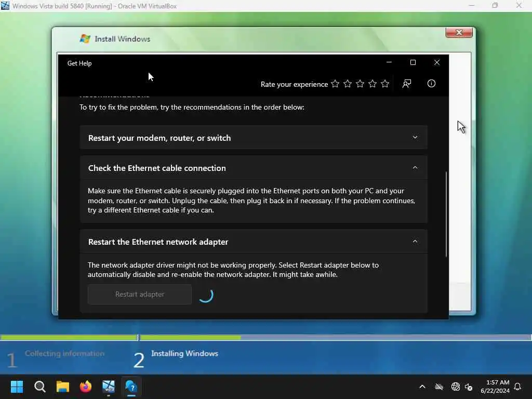Click the Restart your modem heading text
This screenshot has height=399, width=532.
click(x=159, y=138)
